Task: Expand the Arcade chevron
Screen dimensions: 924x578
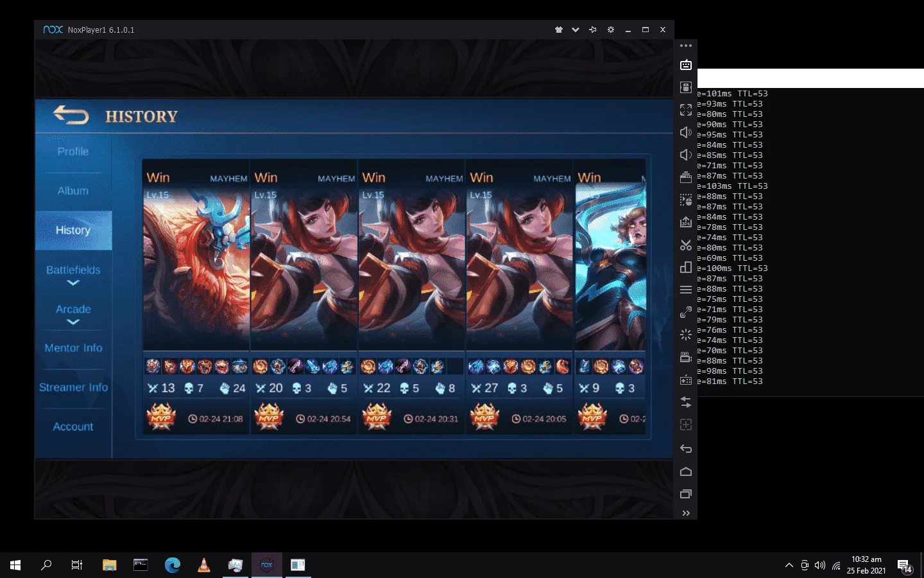Action: tap(73, 322)
